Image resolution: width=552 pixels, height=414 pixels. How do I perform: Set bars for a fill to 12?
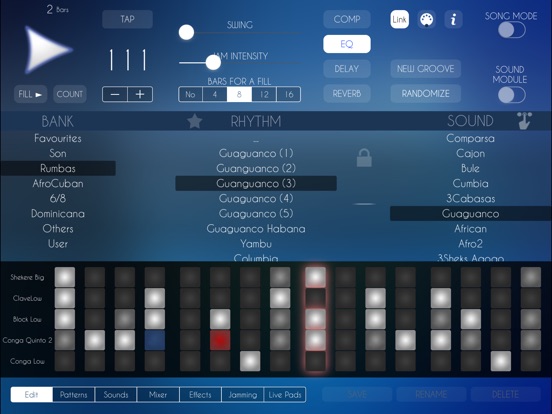264,94
